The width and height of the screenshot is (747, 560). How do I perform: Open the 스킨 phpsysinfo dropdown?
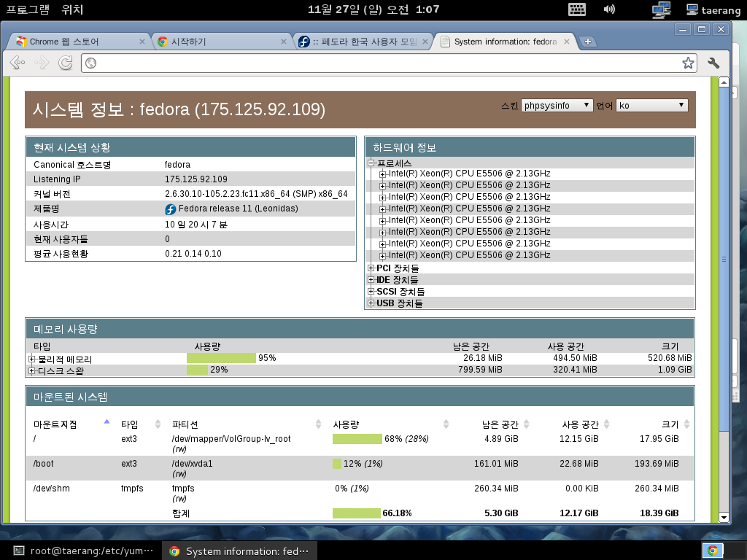(x=557, y=105)
